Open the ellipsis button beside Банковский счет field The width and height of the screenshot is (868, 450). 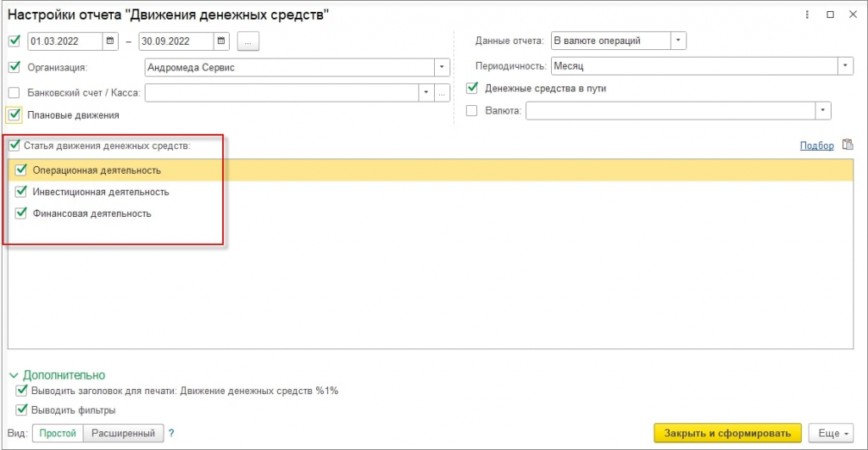[442, 93]
